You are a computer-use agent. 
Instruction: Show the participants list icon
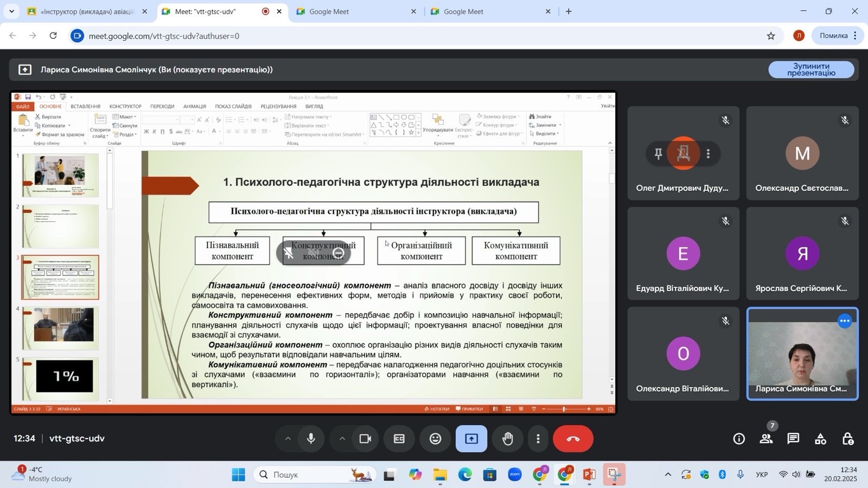pos(766,439)
